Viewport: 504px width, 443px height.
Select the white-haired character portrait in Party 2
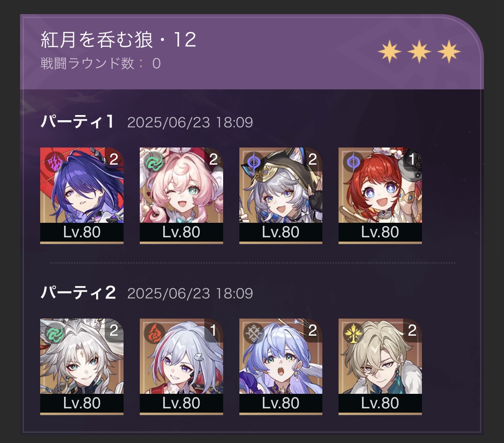(82, 366)
